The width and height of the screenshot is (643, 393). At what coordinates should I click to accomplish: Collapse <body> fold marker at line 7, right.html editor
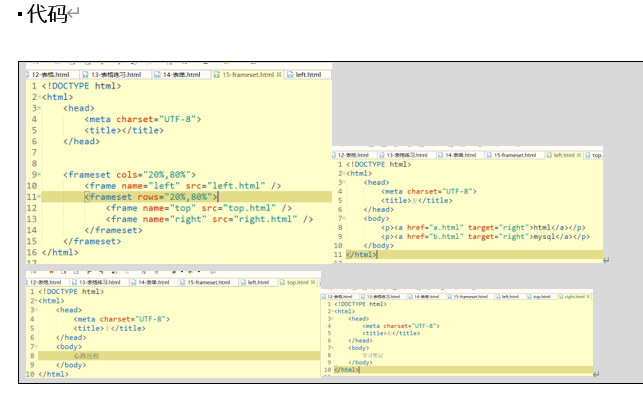[x=333, y=347]
